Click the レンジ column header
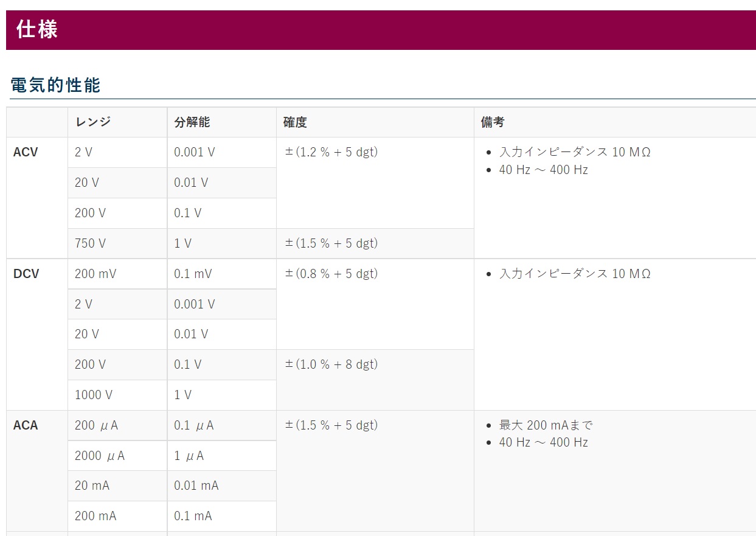Viewport: 756px width, 536px height. (x=93, y=122)
